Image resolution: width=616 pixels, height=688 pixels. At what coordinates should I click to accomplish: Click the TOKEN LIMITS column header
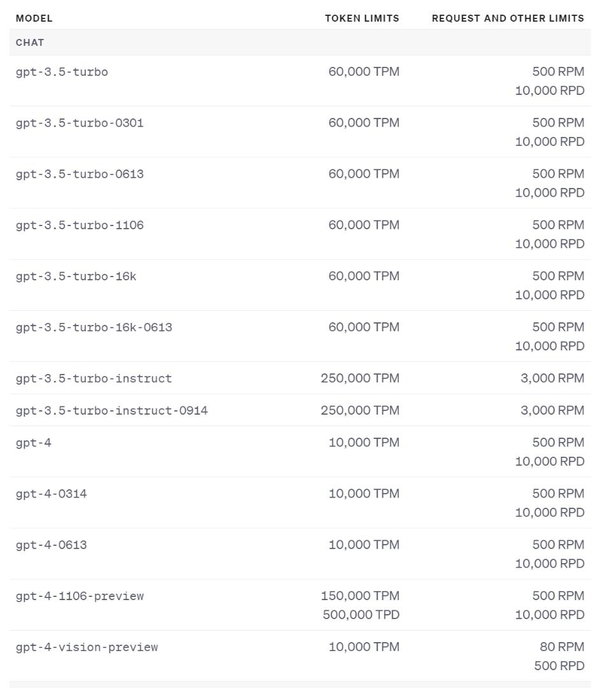click(x=362, y=18)
